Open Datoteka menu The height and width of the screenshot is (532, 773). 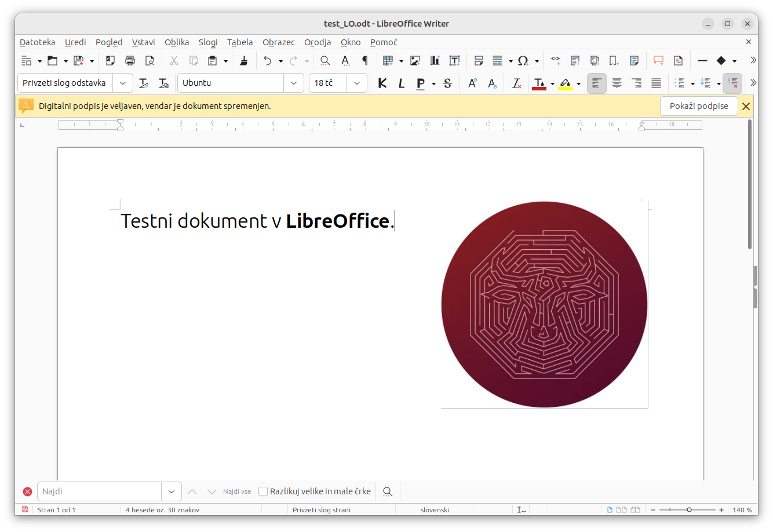click(x=38, y=42)
